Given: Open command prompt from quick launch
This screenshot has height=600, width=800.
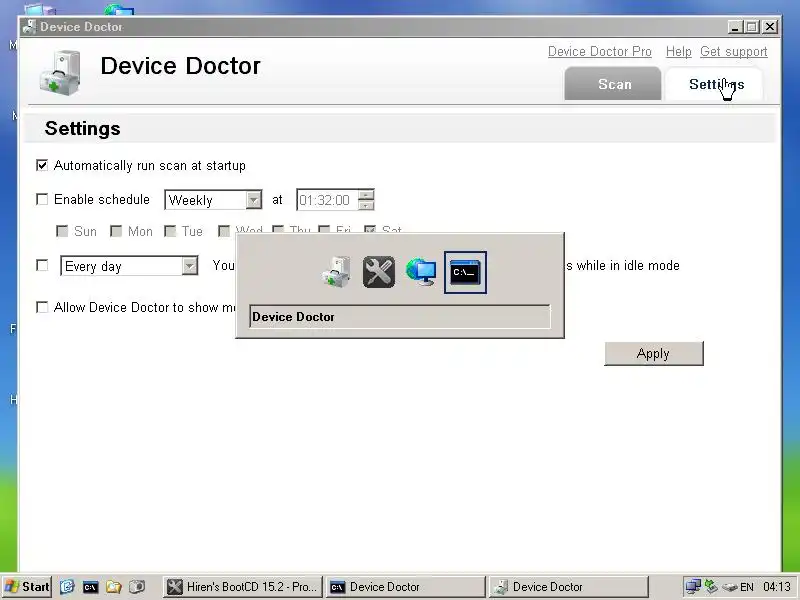Looking at the screenshot, I should click(x=90, y=587).
